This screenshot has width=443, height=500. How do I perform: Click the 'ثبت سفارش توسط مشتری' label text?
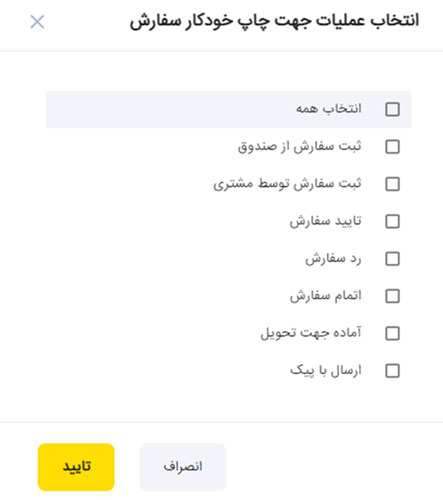287,184
